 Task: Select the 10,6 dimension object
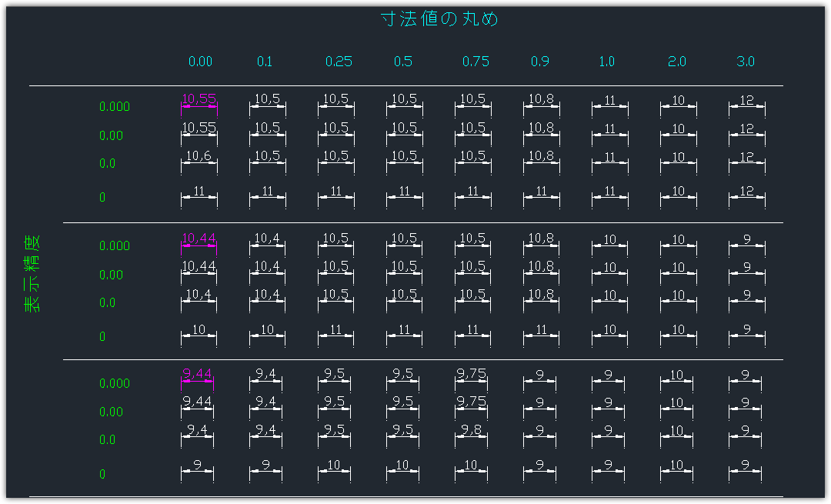click(199, 157)
